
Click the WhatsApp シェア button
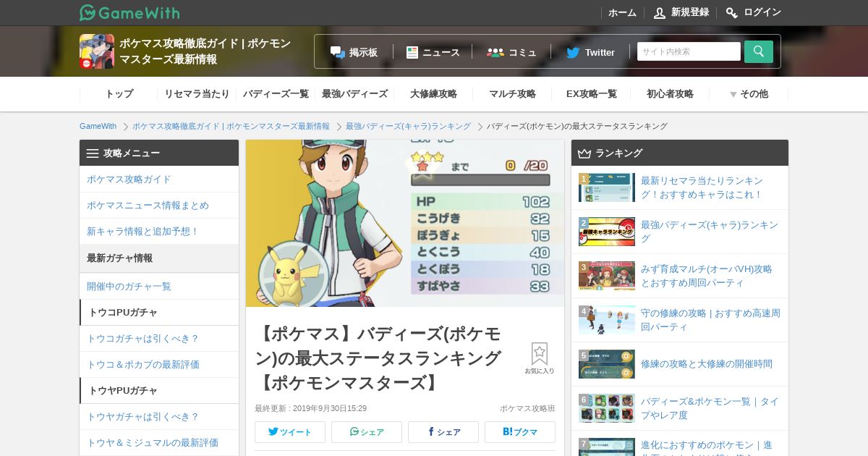tap(367, 432)
